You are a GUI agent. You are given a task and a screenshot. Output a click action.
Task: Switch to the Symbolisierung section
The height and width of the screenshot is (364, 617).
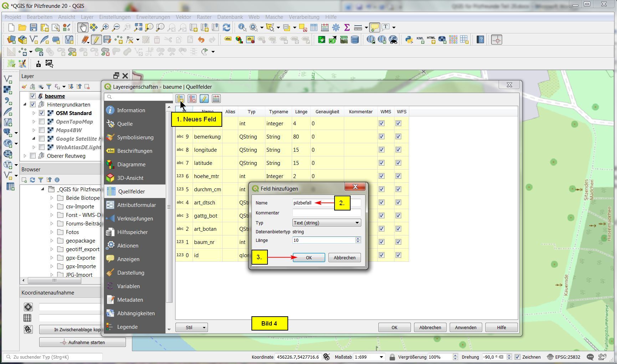pyautogui.click(x=135, y=137)
